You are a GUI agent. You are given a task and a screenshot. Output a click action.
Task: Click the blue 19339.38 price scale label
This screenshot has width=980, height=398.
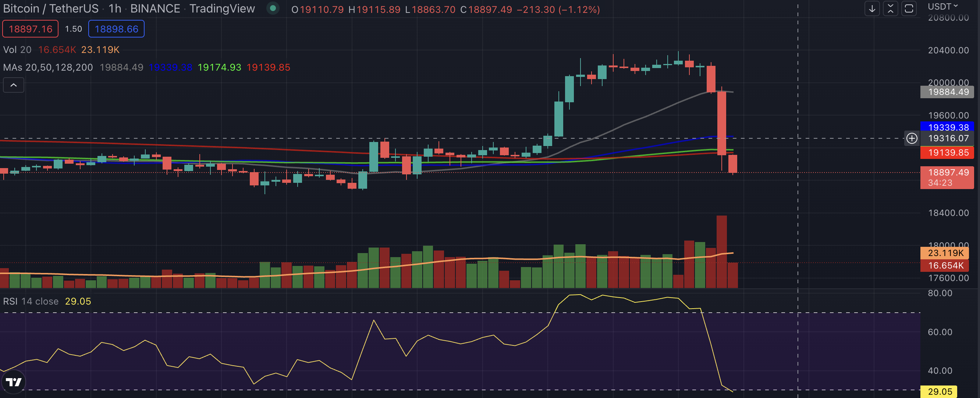(x=947, y=127)
